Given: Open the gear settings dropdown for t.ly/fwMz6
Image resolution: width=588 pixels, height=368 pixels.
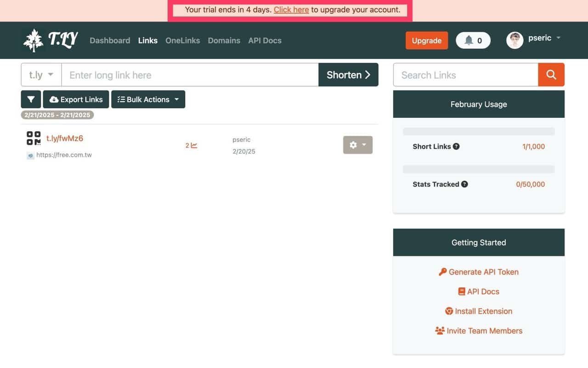Looking at the screenshot, I should point(358,145).
